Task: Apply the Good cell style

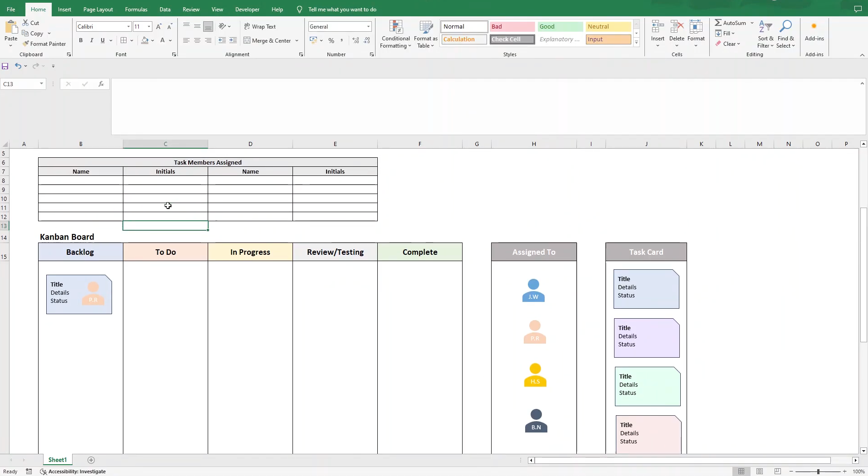Action: click(x=560, y=27)
